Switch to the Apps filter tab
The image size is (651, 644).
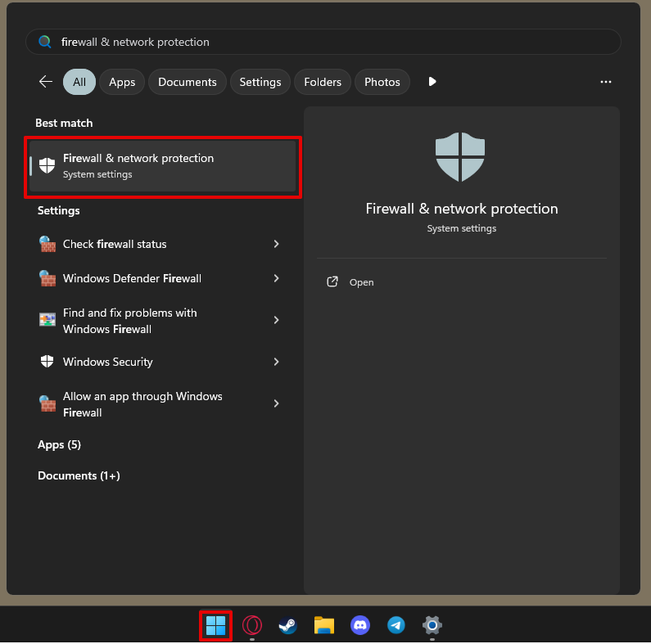(122, 82)
